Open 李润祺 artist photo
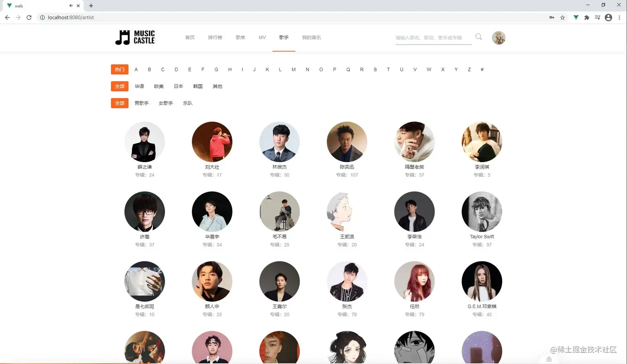Screen dimensions: 627x364 point(482,142)
